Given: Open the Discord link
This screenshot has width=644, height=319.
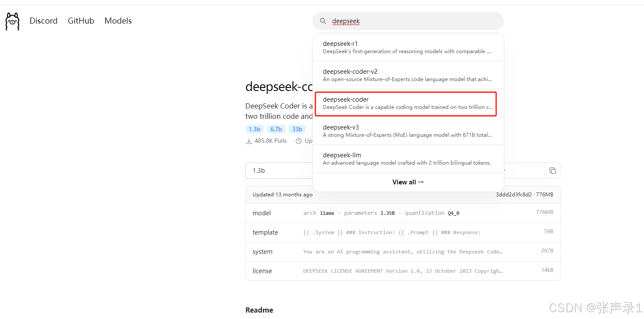Looking at the screenshot, I should pyautogui.click(x=43, y=21).
